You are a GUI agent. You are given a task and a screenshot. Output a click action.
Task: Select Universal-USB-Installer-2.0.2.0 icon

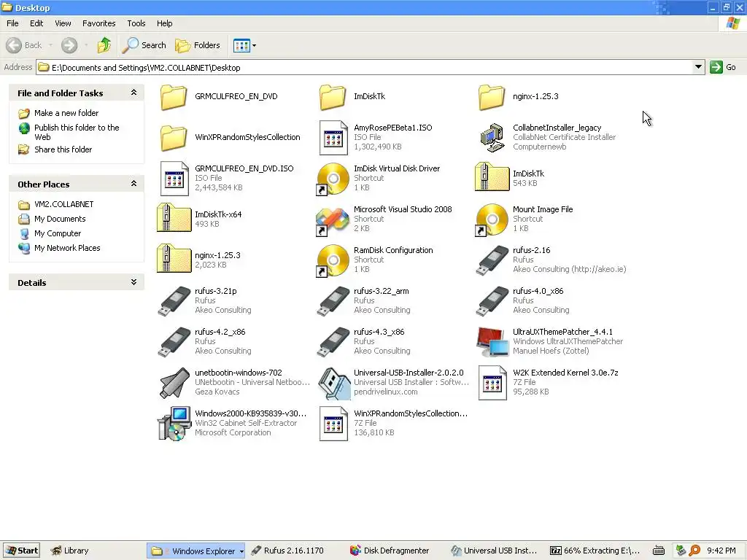point(334,383)
